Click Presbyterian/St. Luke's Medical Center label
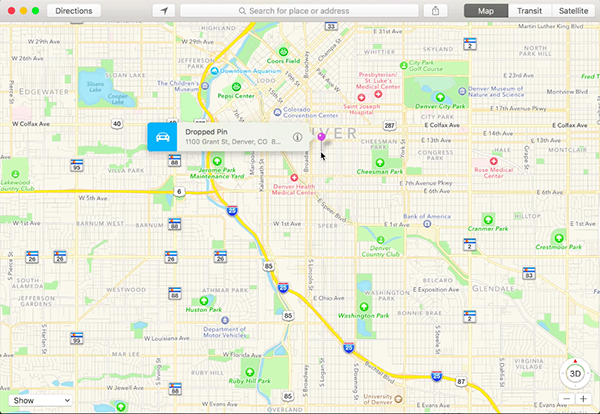 tap(378, 80)
